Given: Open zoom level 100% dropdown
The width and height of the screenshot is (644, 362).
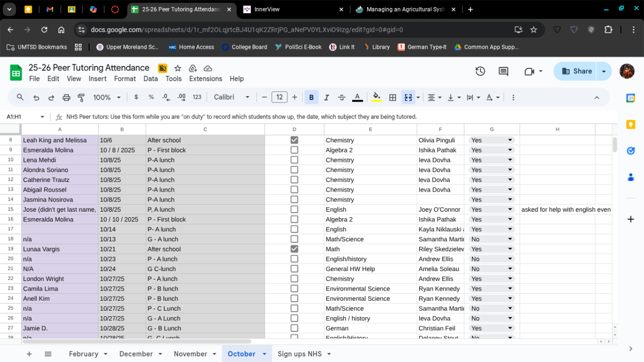Looking at the screenshot, I should (x=107, y=98).
